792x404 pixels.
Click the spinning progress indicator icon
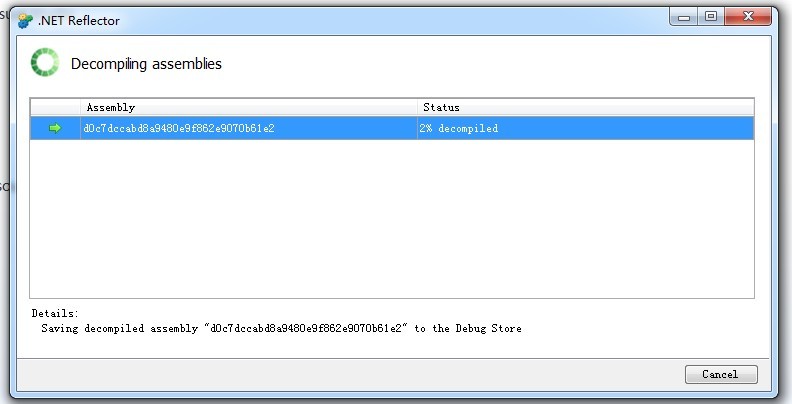tap(44, 63)
